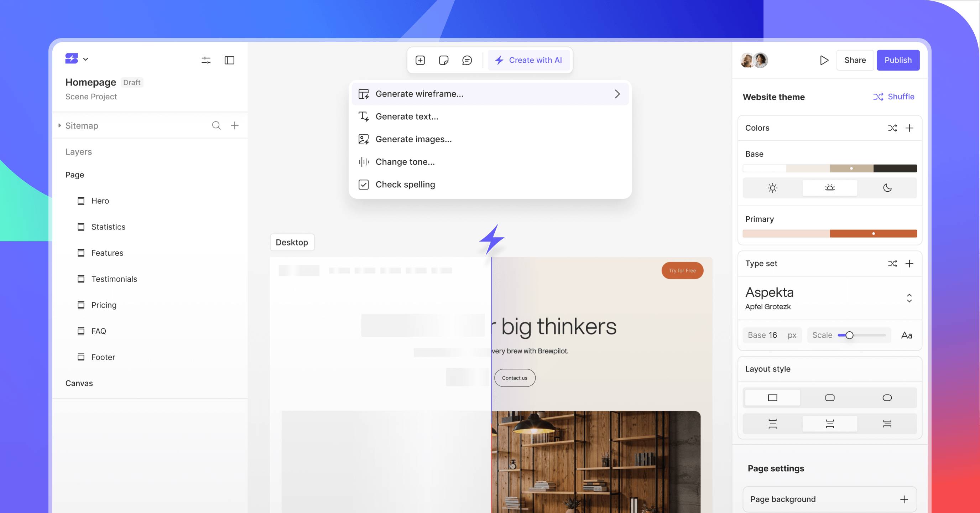The height and width of the screenshot is (513, 980).
Task: Click the add frame icon in toolbar
Action: click(420, 60)
